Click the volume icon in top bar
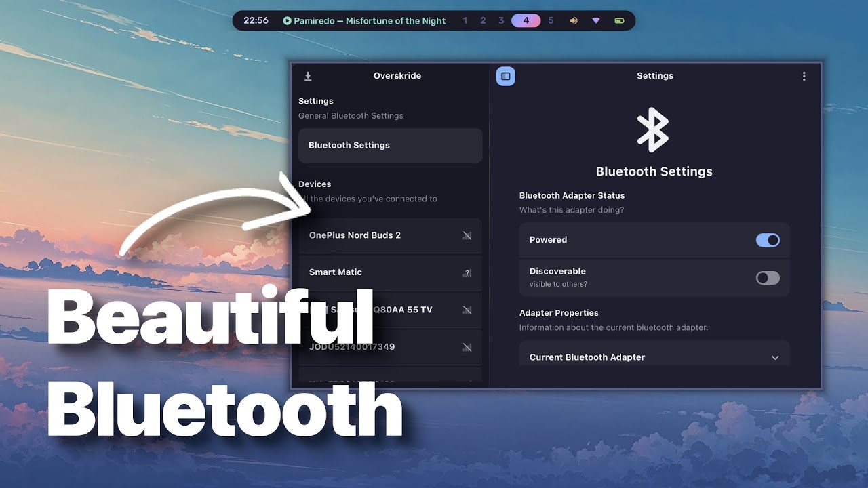 pyautogui.click(x=574, y=21)
